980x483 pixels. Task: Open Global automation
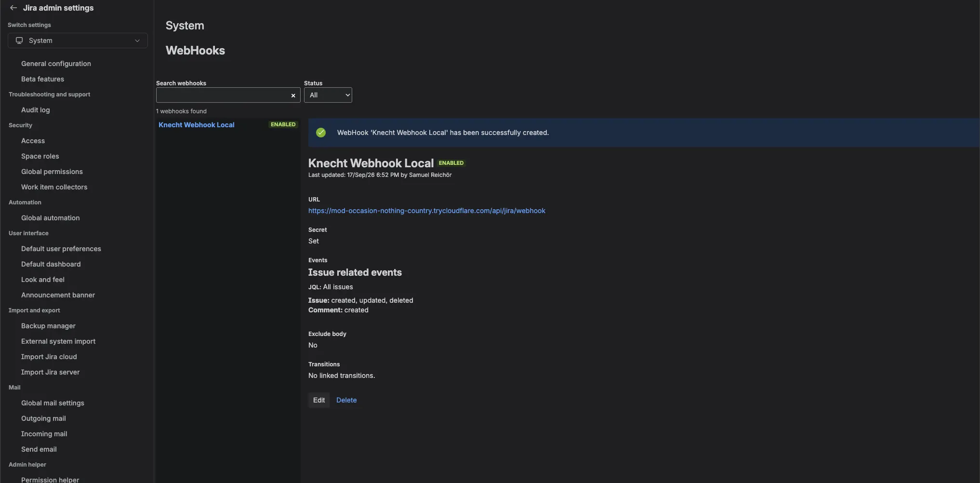click(x=50, y=218)
